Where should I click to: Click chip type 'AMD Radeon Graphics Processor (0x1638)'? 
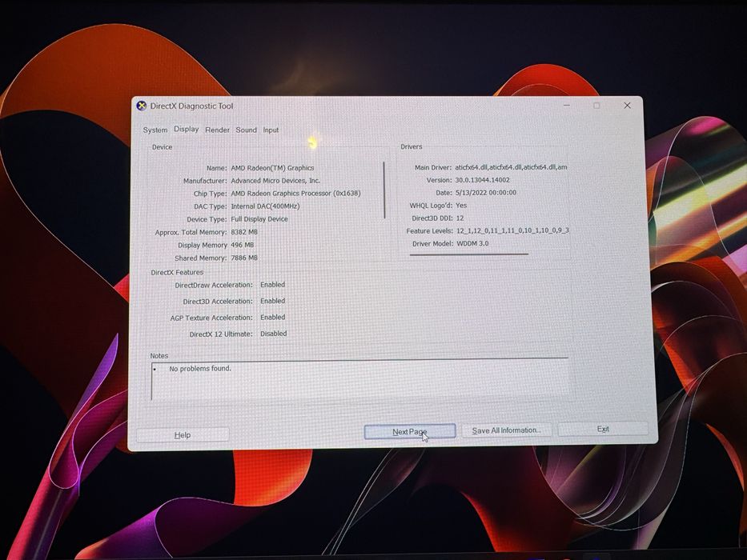296,194
